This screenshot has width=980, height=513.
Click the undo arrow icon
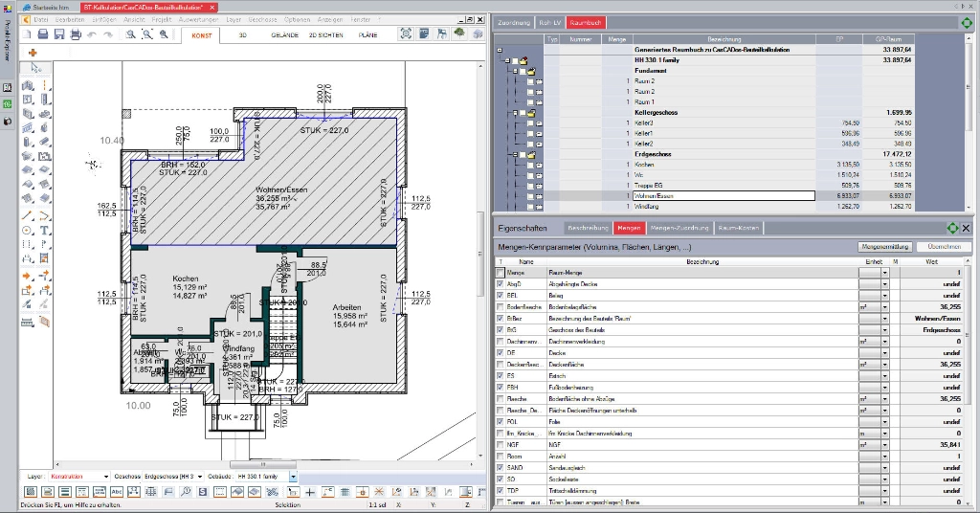(92, 34)
